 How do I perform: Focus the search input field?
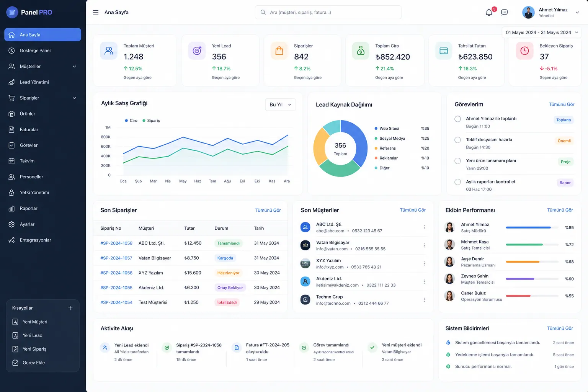[x=328, y=12]
